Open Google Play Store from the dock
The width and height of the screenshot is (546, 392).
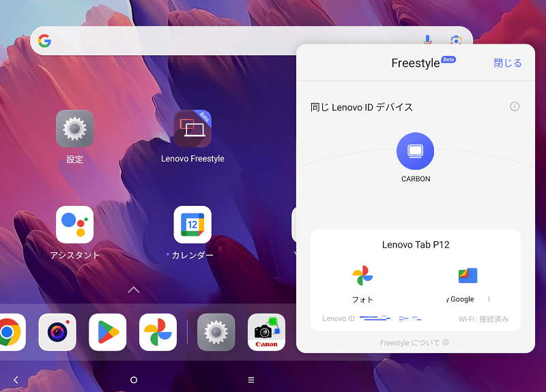tap(108, 332)
